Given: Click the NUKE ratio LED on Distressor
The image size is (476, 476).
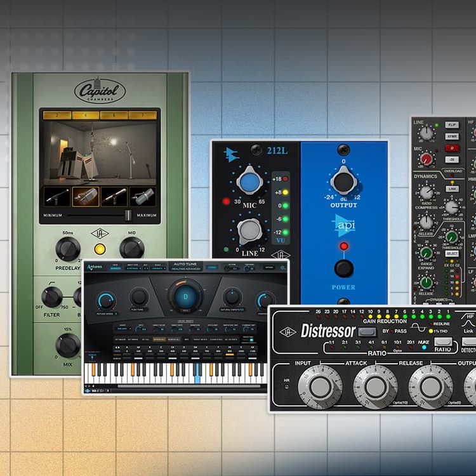Looking at the screenshot, I should [x=424, y=348].
